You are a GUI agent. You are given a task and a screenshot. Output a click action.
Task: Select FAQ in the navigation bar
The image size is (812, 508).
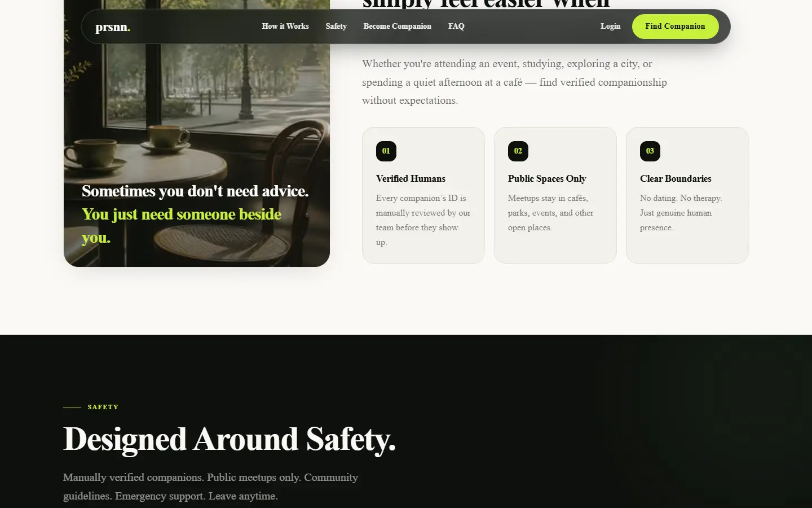pos(456,26)
